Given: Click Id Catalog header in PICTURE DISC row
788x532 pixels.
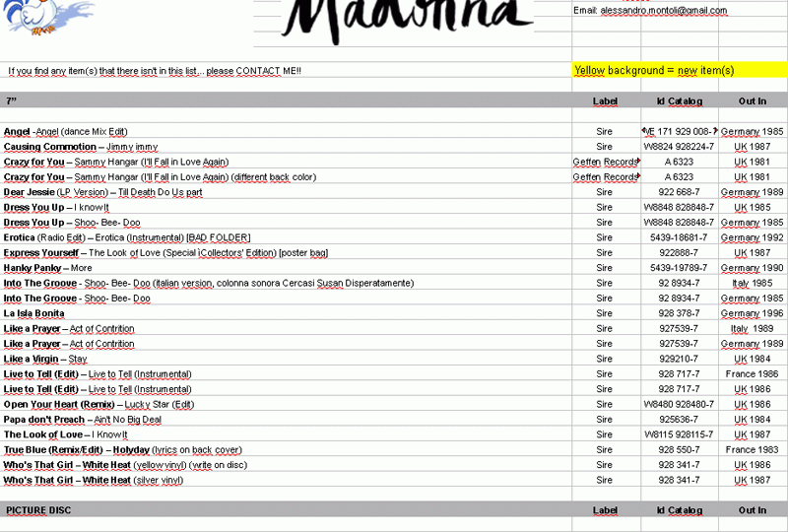Looking at the screenshot, I should pos(680,510).
